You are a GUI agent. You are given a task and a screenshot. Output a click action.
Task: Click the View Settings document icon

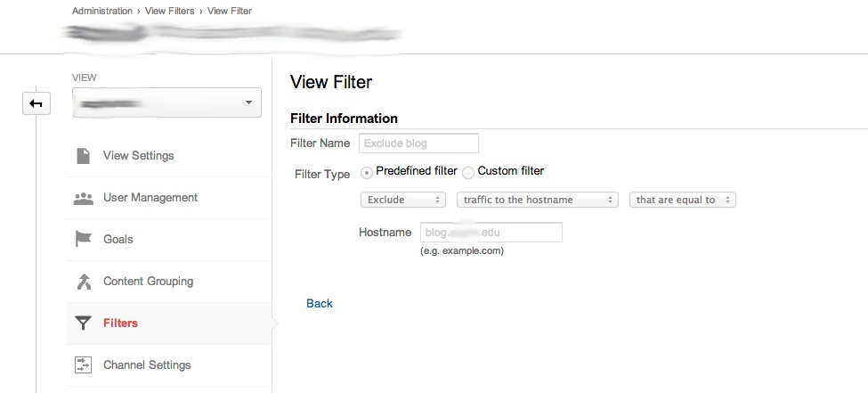(x=83, y=156)
